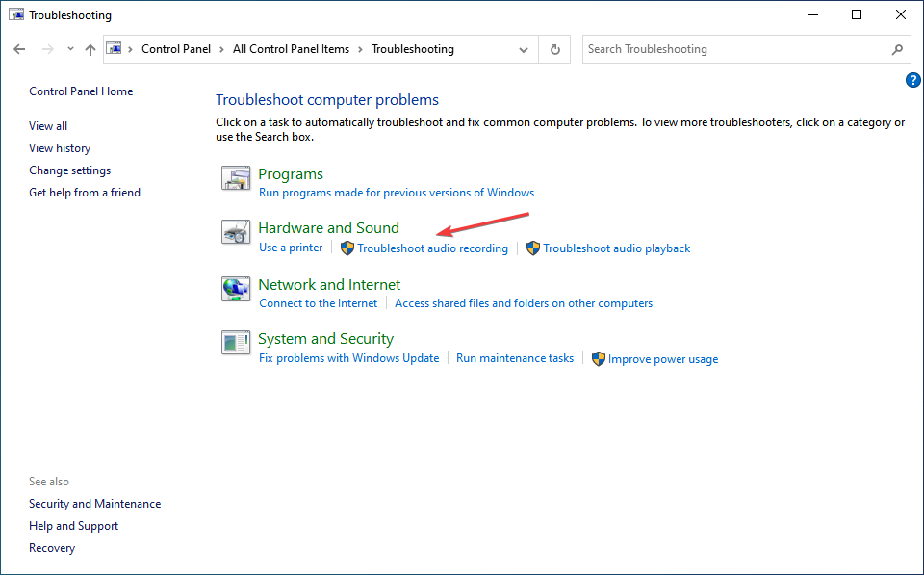Screen dimensions: 924x575
Task: Open Control Panel Home
Action: (x=81, y=91)
